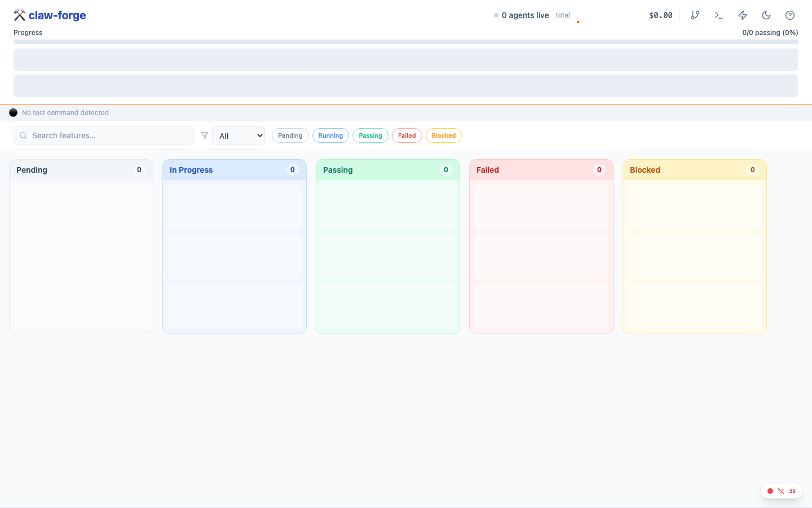Click the total cost $0.00 display
This screenshot has height=508, width=812.
coord(660,15)
